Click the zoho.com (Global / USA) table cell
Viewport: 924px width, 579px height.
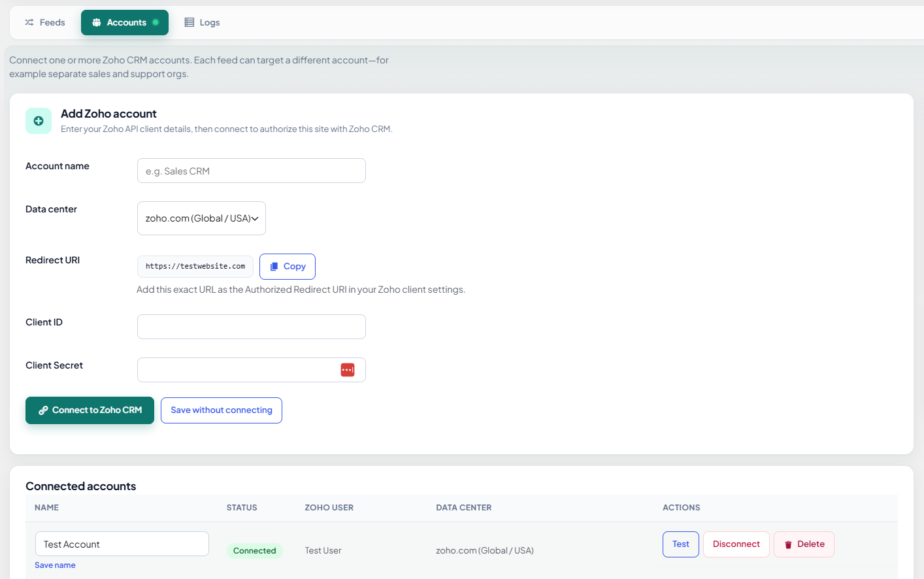(x=485, y=551)
